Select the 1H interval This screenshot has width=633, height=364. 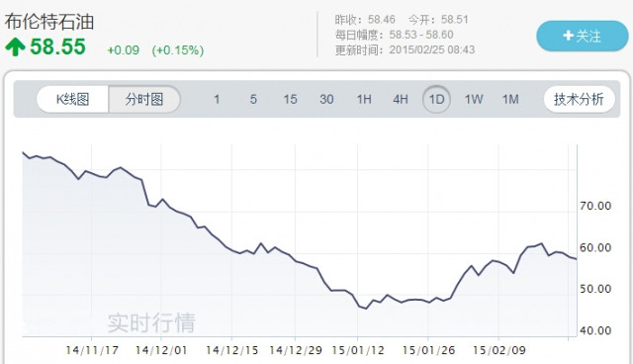[x=364, y=99]
